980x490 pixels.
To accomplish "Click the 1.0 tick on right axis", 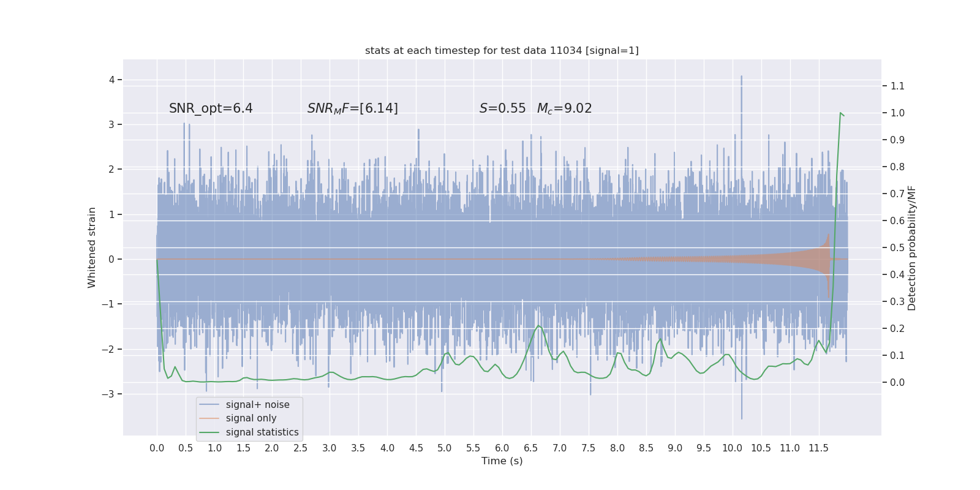I will [897, 113].
